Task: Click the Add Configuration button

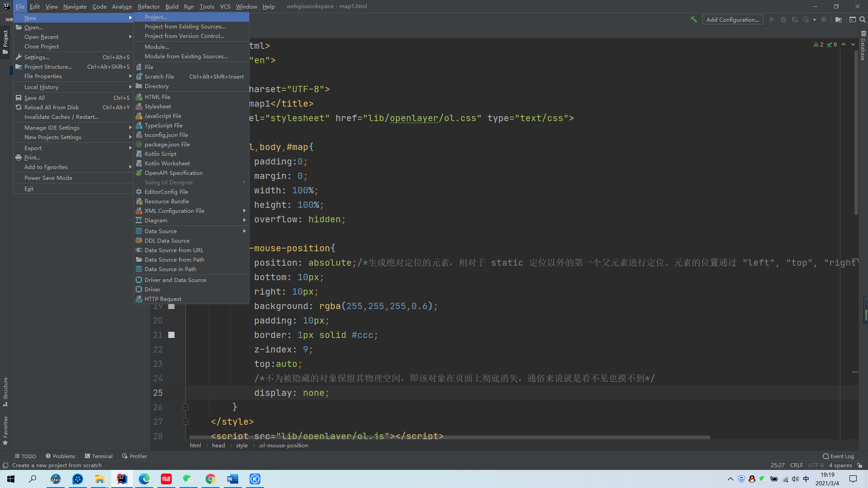Action: tap(732, 19)
